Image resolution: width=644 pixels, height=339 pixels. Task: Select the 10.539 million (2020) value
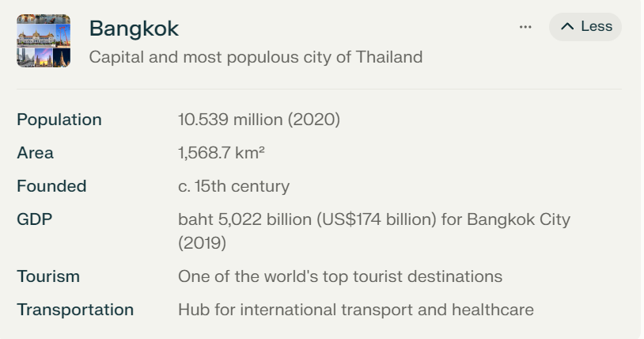(x=259, y=120)
